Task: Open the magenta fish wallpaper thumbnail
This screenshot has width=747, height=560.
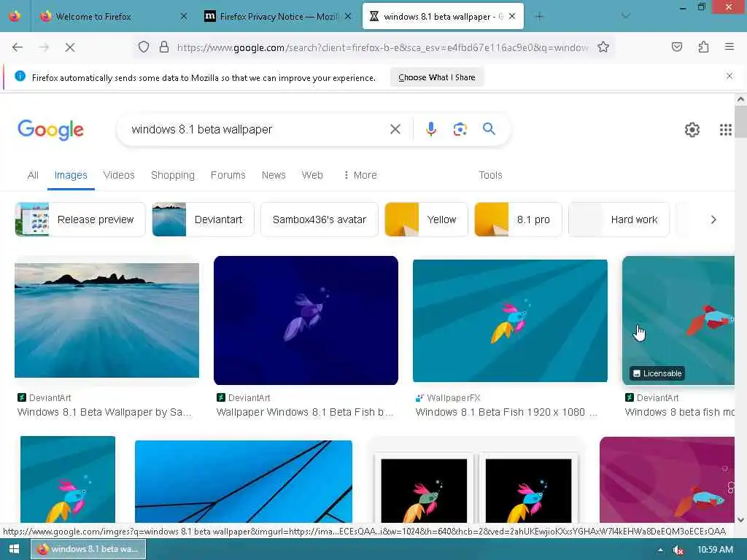Action: click(667, 480)
